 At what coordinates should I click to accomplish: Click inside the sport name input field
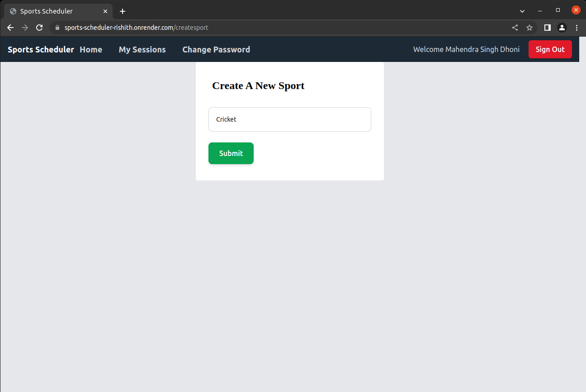(289, 119)
